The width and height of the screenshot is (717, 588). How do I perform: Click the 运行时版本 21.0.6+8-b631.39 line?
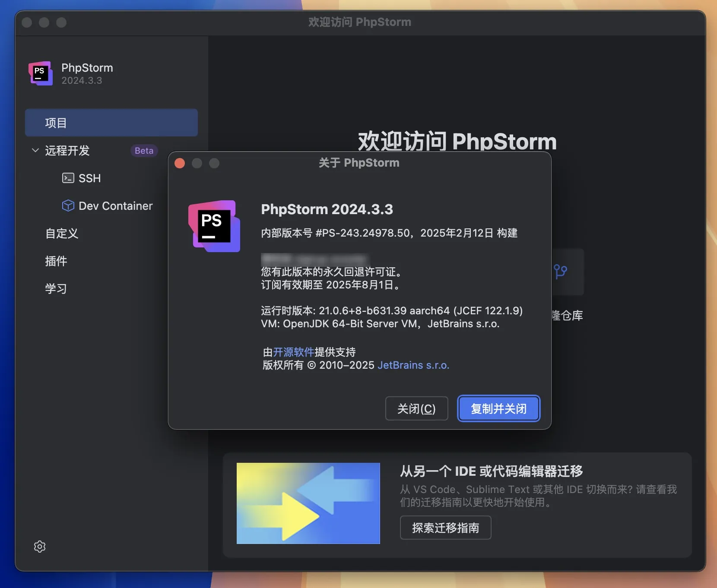point(392,311)
